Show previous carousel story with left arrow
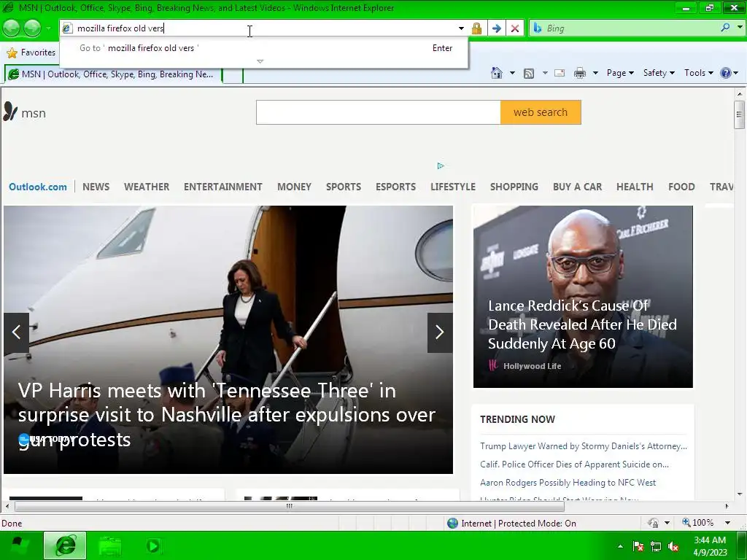Screen dimensions: 747x560 tap(16, 332)
